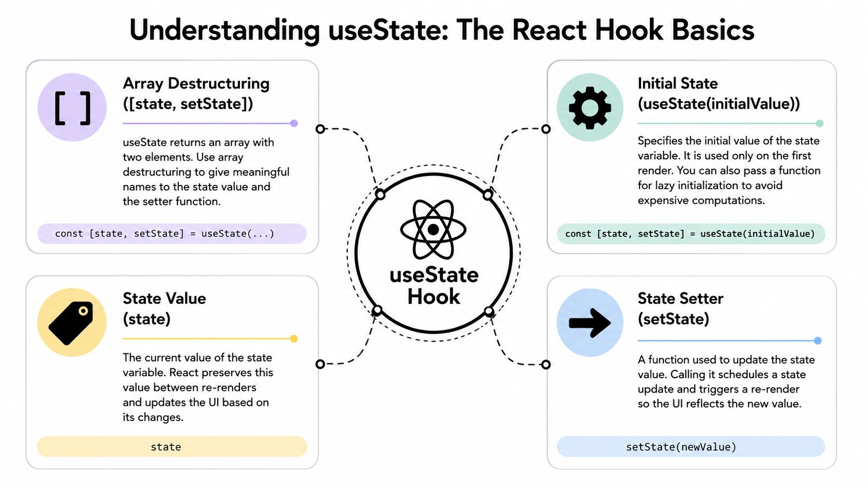
Task: Click the 'State Value (state)' heading
Action: pyautogui.click(x=164, y=309)
